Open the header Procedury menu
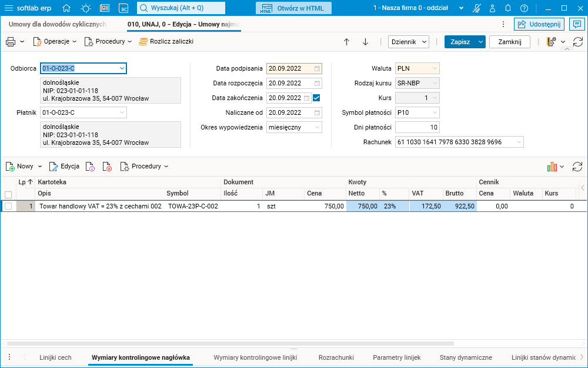 click(x=108, y=42)
